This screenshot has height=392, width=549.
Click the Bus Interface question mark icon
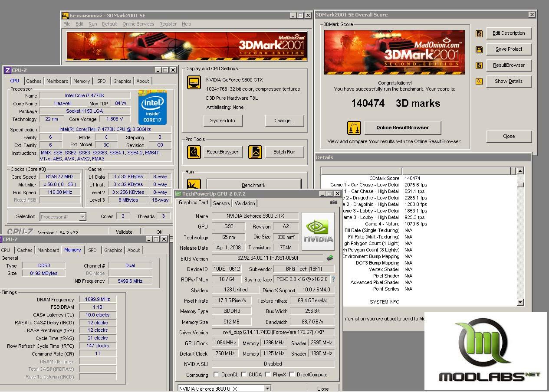333,280
